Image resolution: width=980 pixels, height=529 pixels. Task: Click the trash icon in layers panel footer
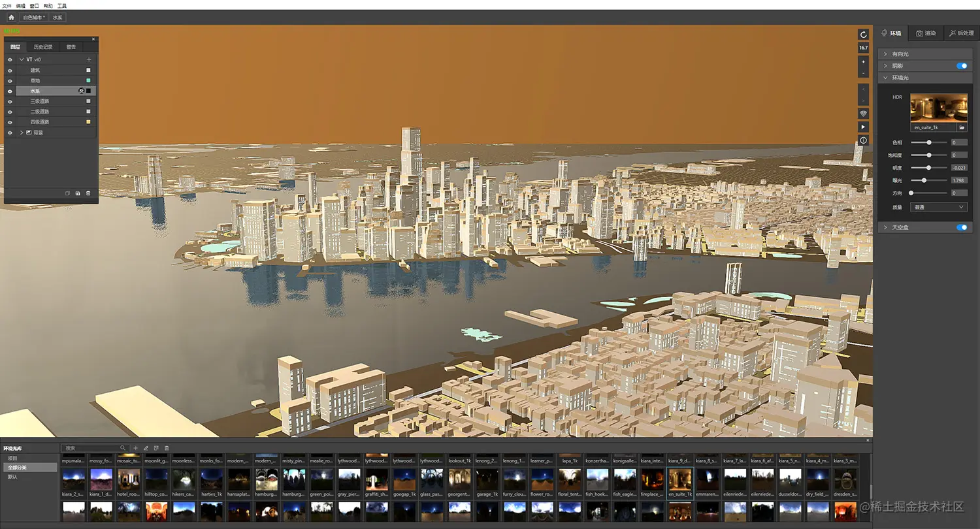[x=88, y=193]
